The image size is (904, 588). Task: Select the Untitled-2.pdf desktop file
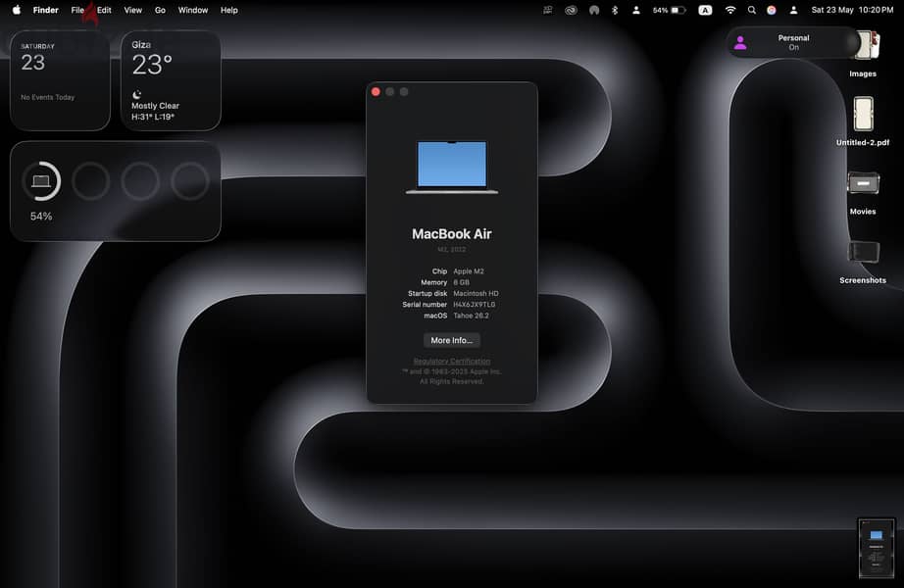(863, 122)
